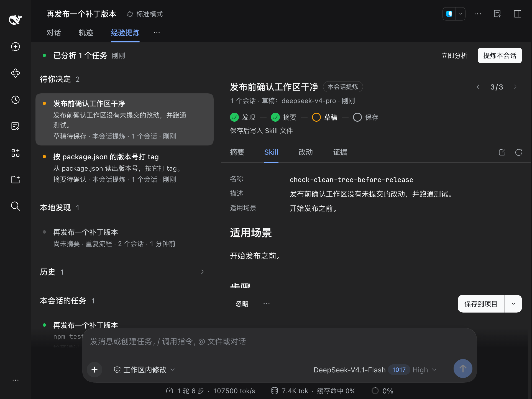Click the Finder app icon button
The width and height of the screenshot is (532, 399).
(449, 14)
